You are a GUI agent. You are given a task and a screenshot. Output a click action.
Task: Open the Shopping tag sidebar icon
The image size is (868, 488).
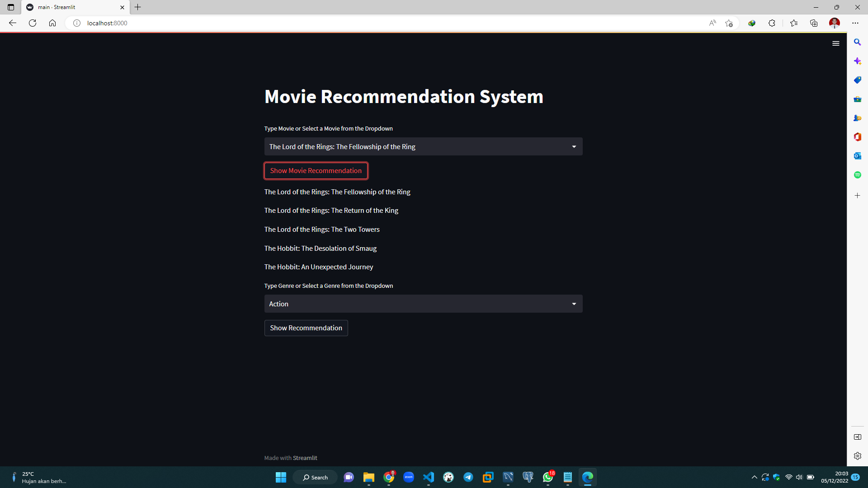pyautogui.click(x=857, y=80)
